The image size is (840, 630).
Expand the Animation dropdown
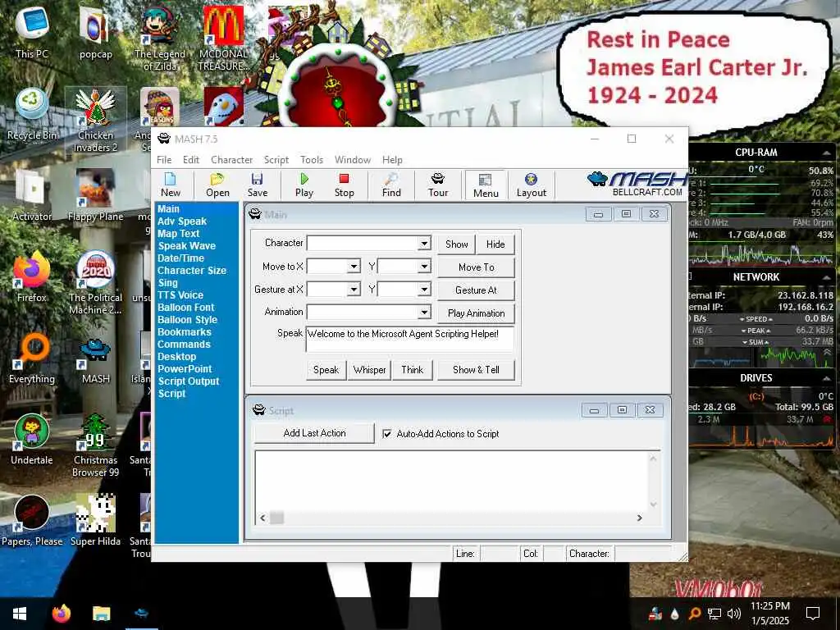tap(424, 312)
